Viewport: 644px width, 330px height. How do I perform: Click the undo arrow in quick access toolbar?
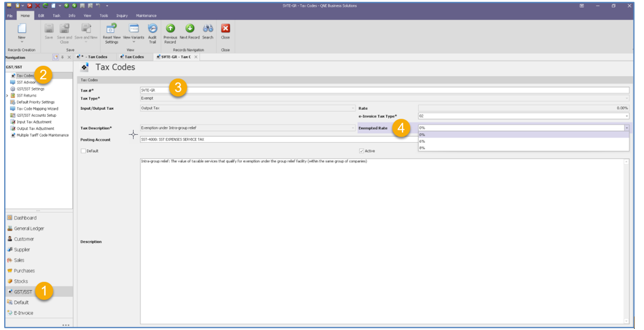[x=98, y=6]
